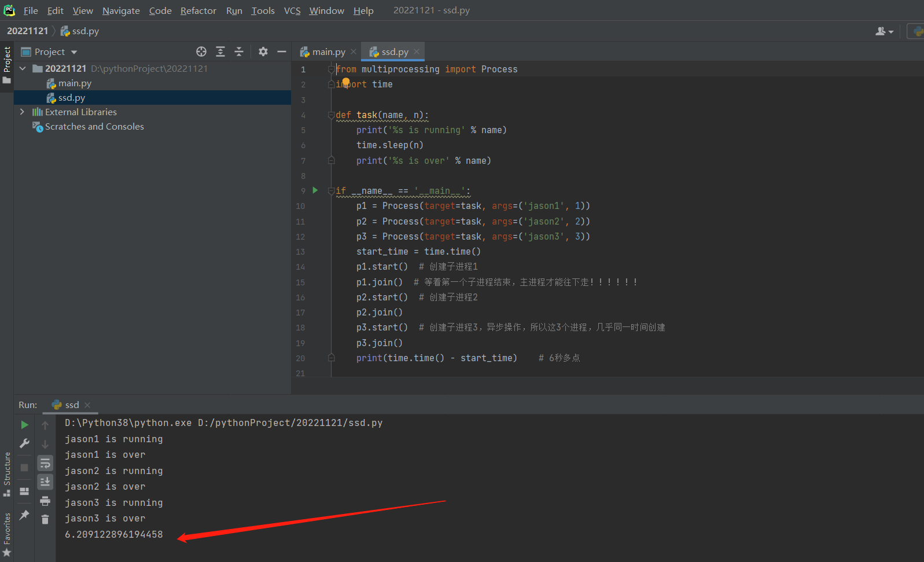Open the Navigate menu
The height and width of the screenshot is (562, 924).
(121, 10)
